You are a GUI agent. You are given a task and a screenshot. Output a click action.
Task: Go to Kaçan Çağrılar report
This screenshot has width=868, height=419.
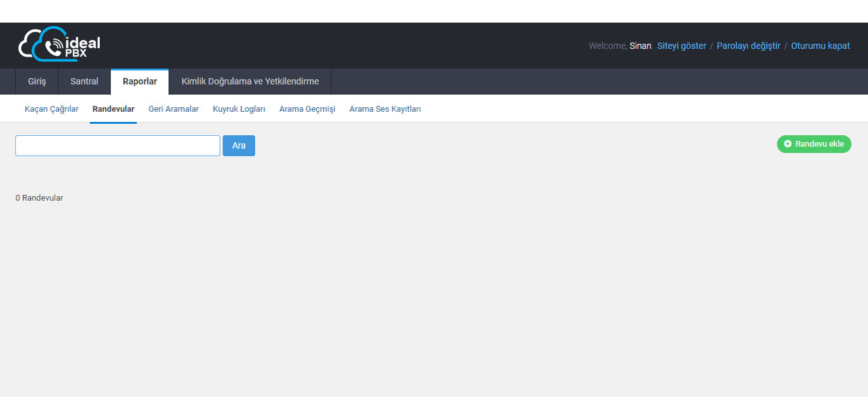[x=51, y=109]
